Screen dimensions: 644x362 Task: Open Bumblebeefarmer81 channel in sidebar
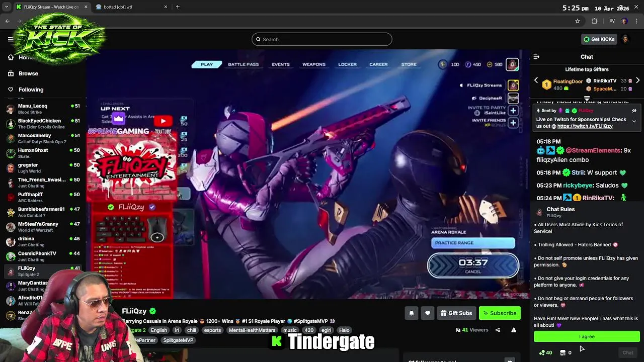coord(42,212)
